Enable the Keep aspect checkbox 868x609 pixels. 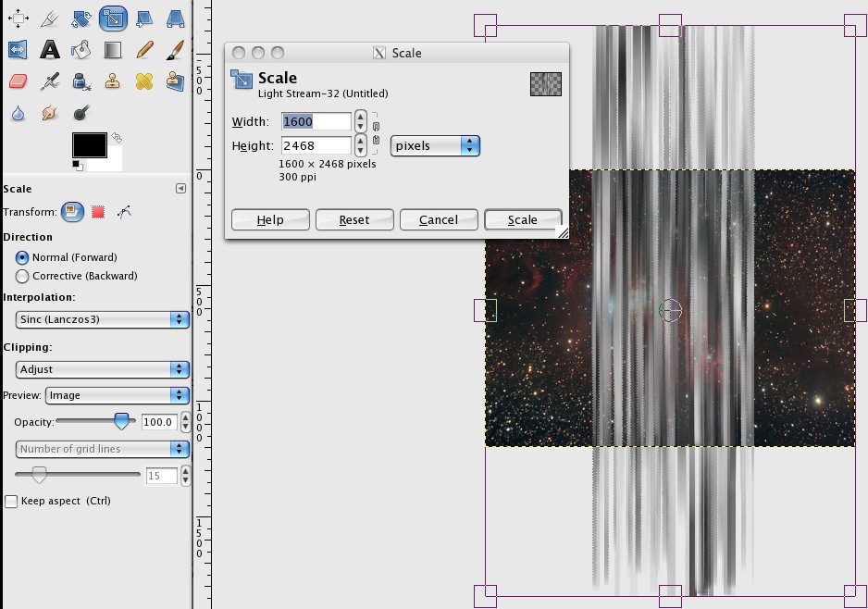[11, 501]
